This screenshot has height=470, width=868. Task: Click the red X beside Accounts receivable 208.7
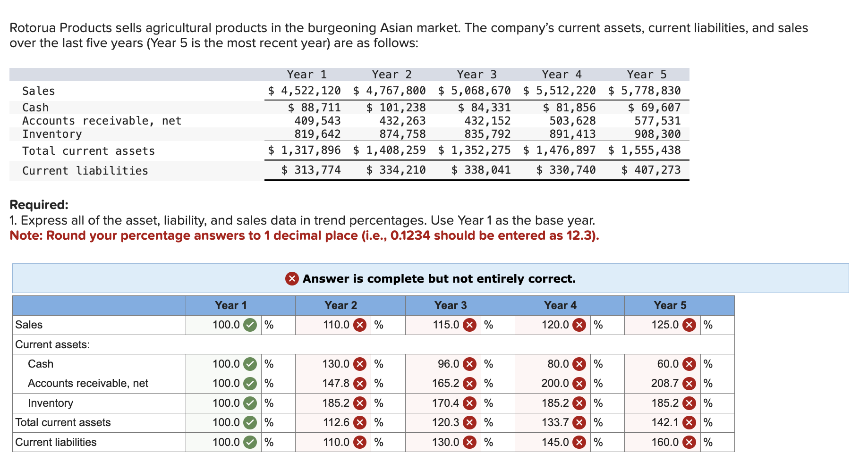[689, 384]
